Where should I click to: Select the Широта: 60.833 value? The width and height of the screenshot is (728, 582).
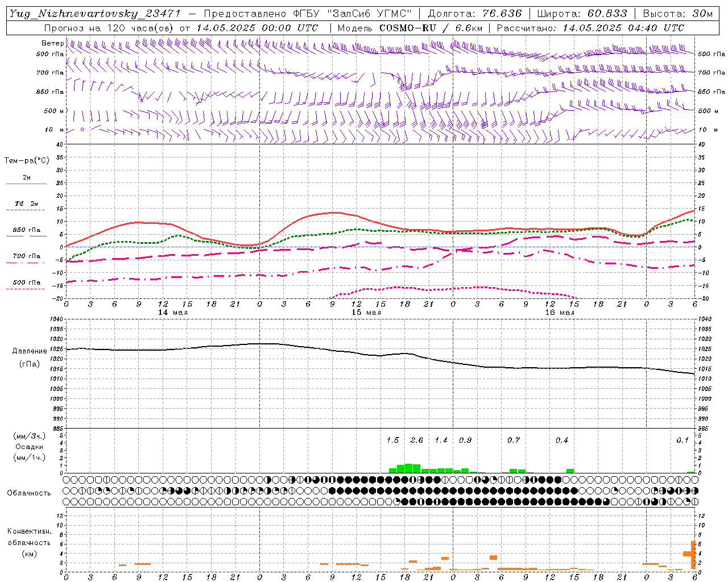click(x=582, y=13)
